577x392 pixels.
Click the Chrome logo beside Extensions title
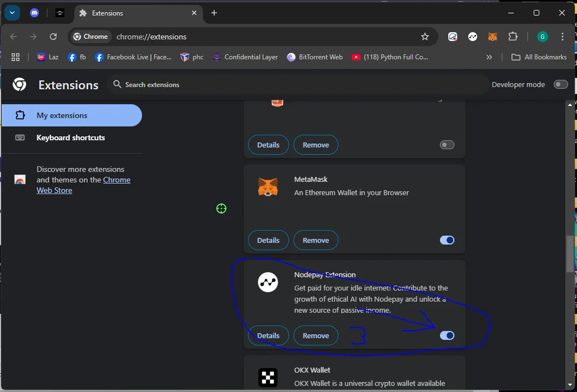click(19, 85)
